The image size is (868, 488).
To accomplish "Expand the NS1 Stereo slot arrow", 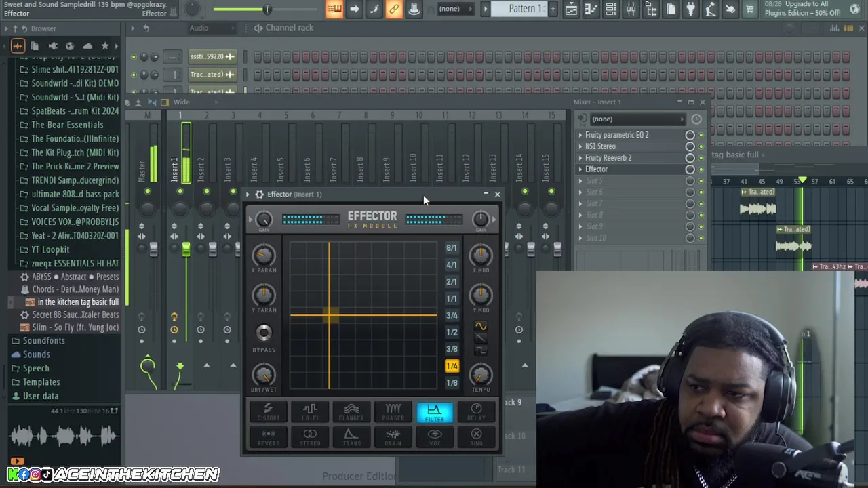I will [580, 146].
